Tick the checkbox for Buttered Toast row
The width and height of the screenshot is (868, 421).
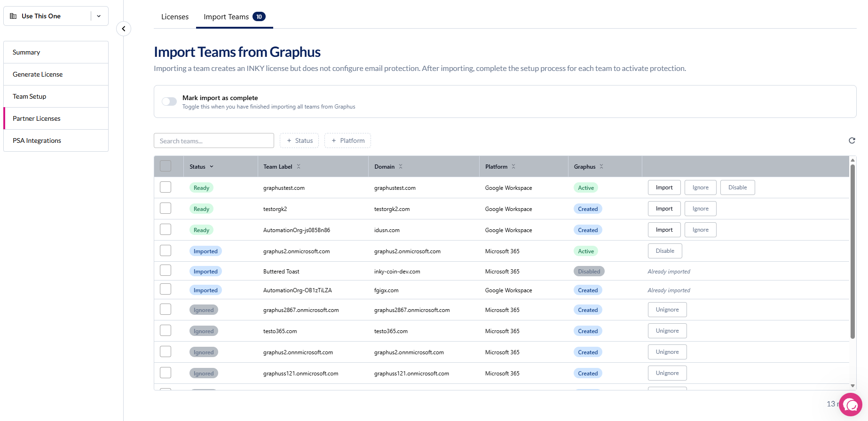166,271
